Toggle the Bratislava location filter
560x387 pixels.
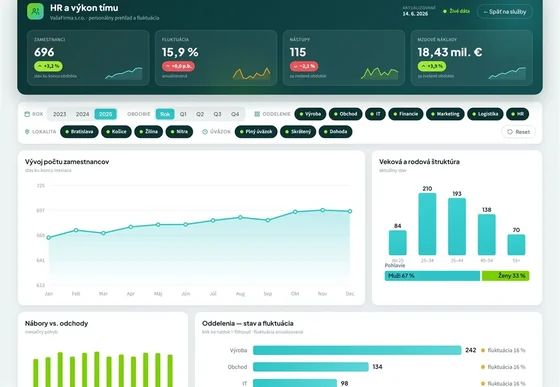(x=79, y=132)
